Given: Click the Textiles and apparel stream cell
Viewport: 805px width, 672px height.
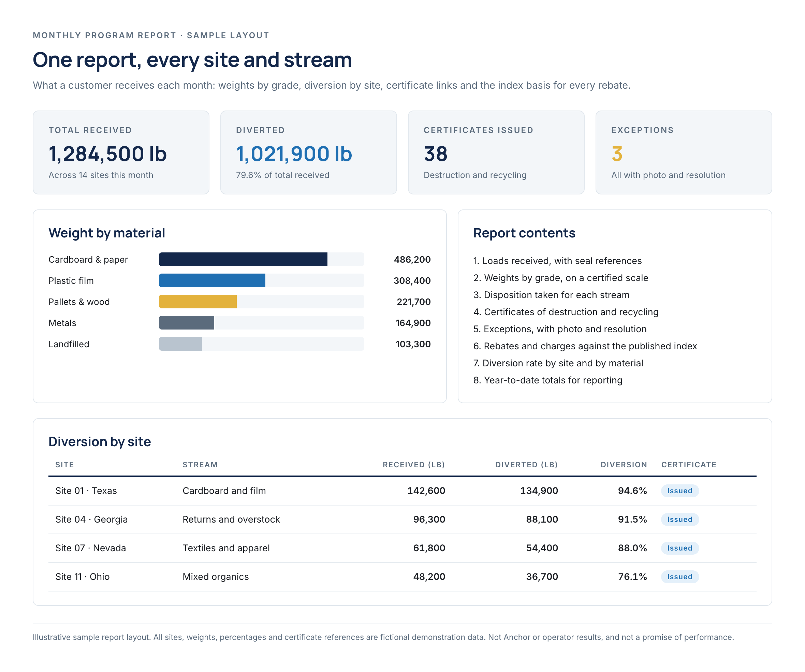Looking at the screenshot, I should click(x=226, y=548).
